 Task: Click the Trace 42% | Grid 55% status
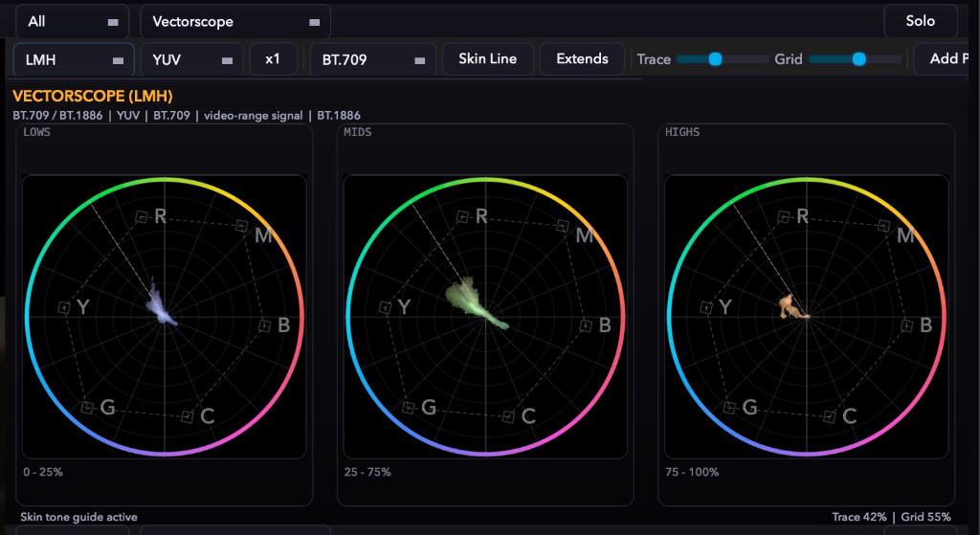coord(891,517)
